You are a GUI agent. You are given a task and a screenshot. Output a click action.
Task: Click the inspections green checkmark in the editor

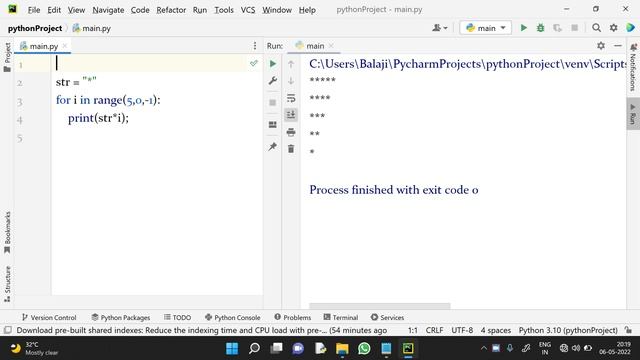pos(254,63)
